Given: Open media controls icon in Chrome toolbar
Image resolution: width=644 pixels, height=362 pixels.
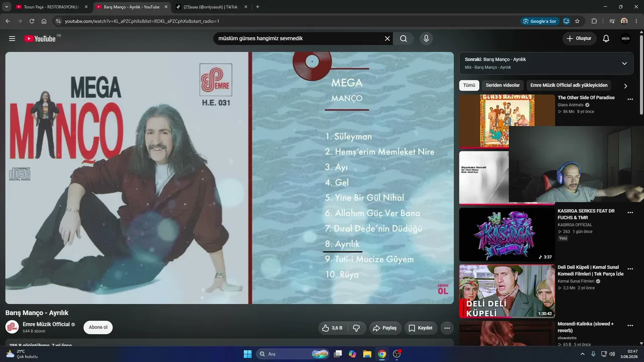Looking at the screenshot, I should tap(612, 21).
